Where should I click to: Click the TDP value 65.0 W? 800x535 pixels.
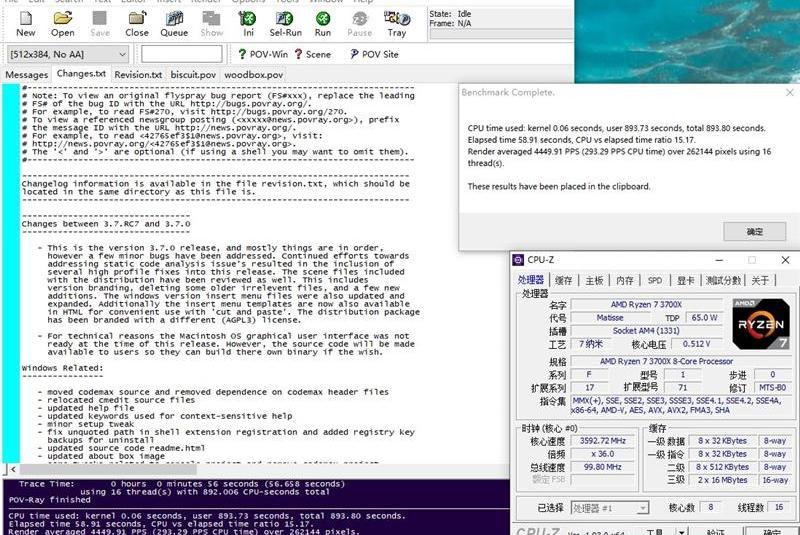(x=704, y=318)
